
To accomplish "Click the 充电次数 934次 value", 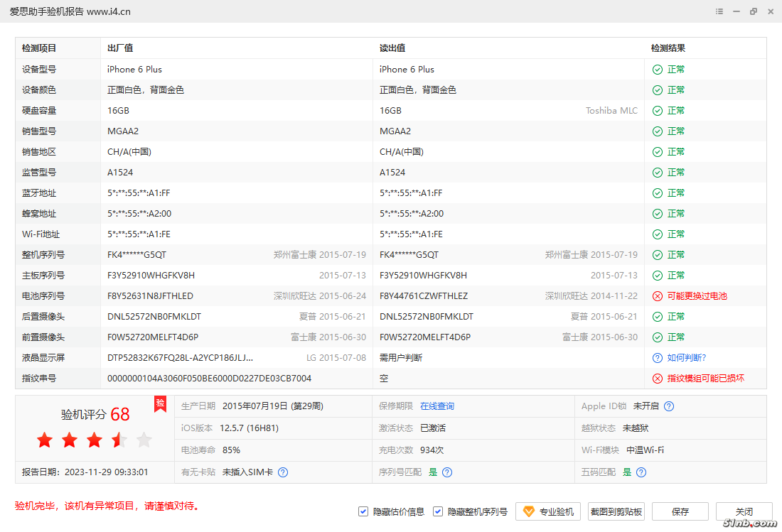I will point(432,450).
